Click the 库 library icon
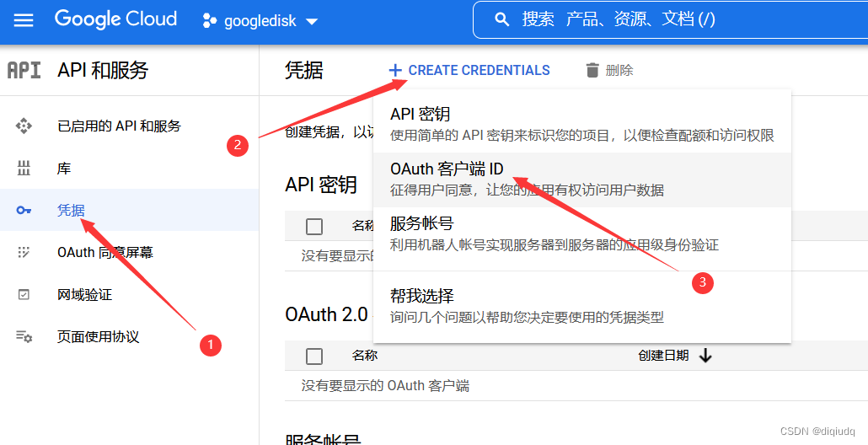This screenshot has height=445, width=868. pyautogui.click(x=24, y=169)
